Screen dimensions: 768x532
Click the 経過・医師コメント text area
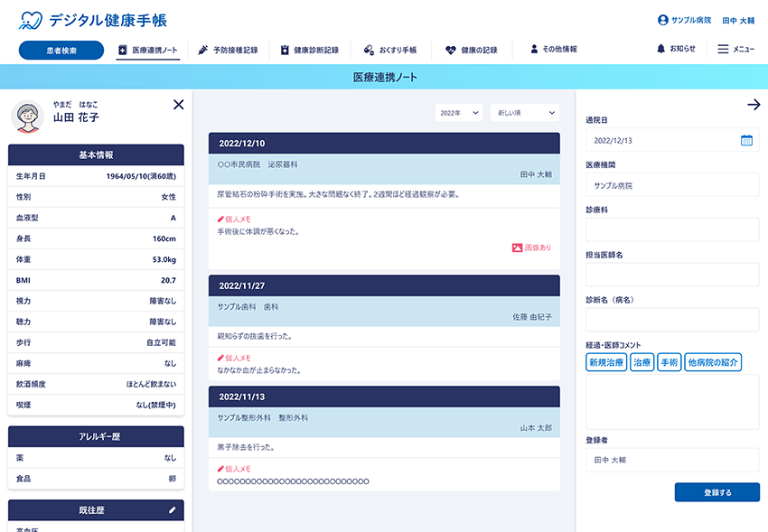tap(672, 402)
